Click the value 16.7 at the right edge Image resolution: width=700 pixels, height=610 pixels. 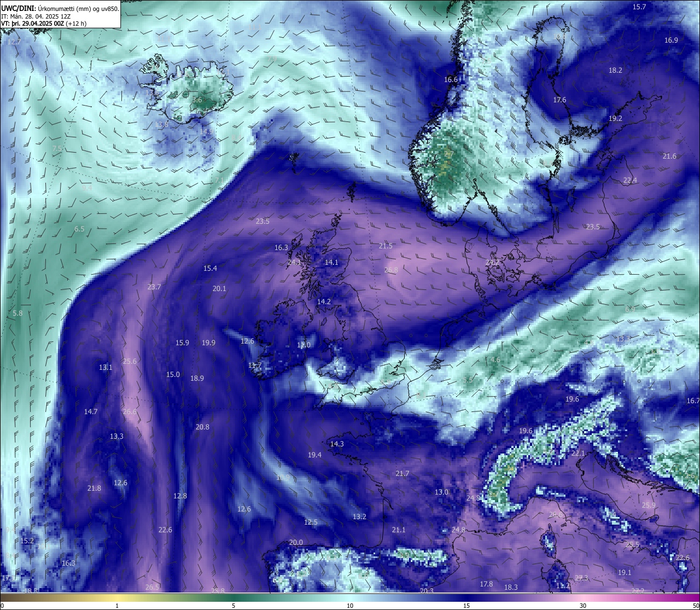[x=693, y=400]
